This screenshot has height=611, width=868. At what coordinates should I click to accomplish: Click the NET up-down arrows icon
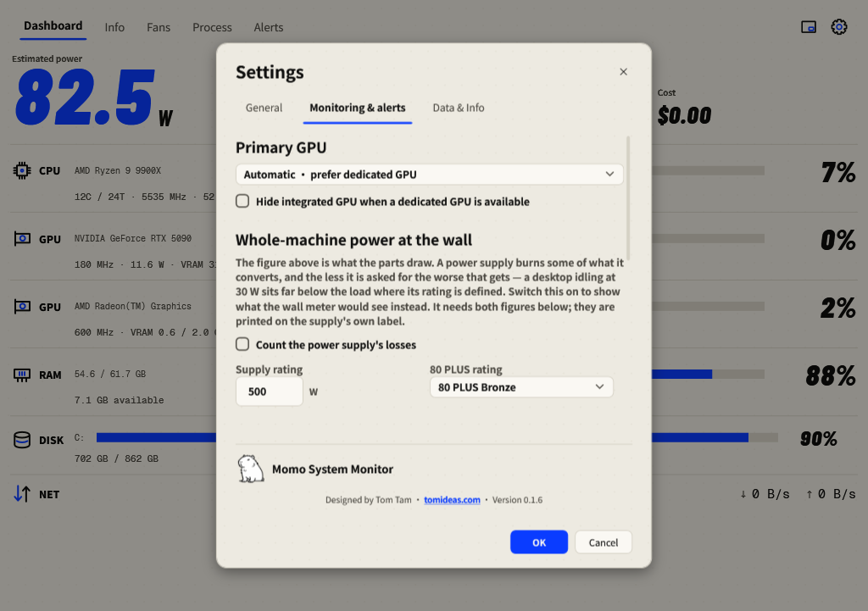click(22, 494)
